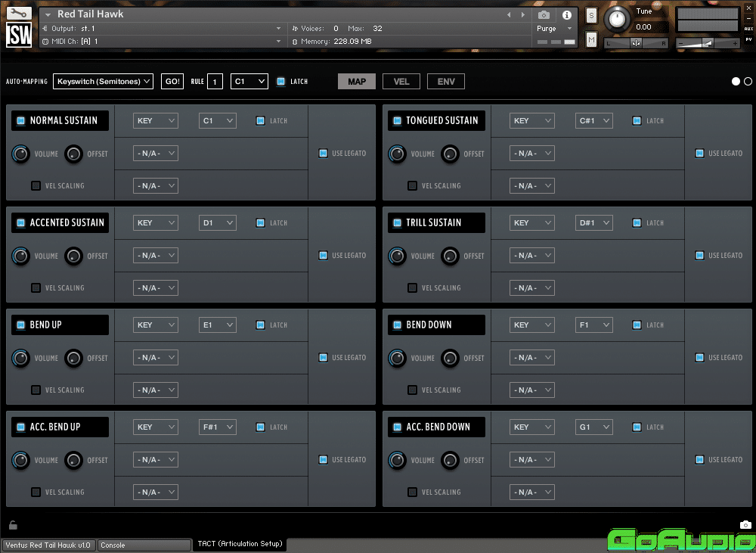This screenshot has width=756, height=553.
Task: Click the unlock padlock icon at bottom left
Action: coord(13,525)
